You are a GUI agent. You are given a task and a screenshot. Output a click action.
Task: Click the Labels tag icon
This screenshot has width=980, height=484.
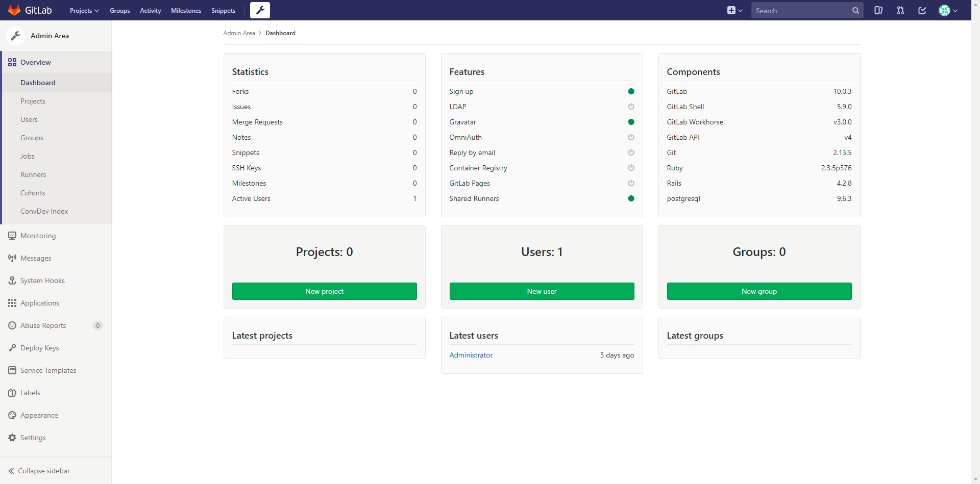tap(12, 393)
